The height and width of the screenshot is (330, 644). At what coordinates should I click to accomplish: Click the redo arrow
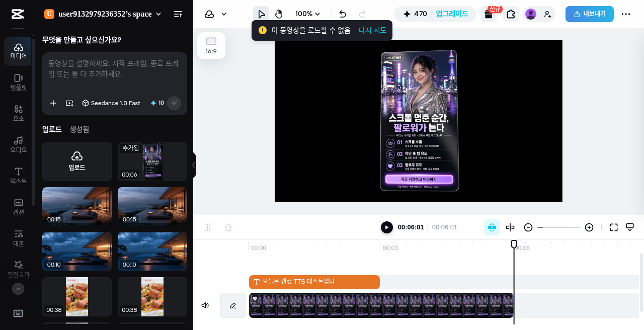[x=362, y=14]
